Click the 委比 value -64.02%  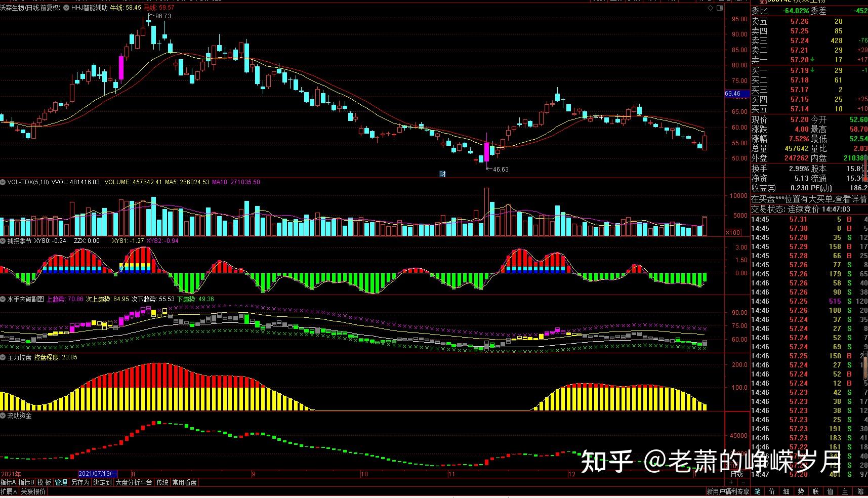click(795, 11)
